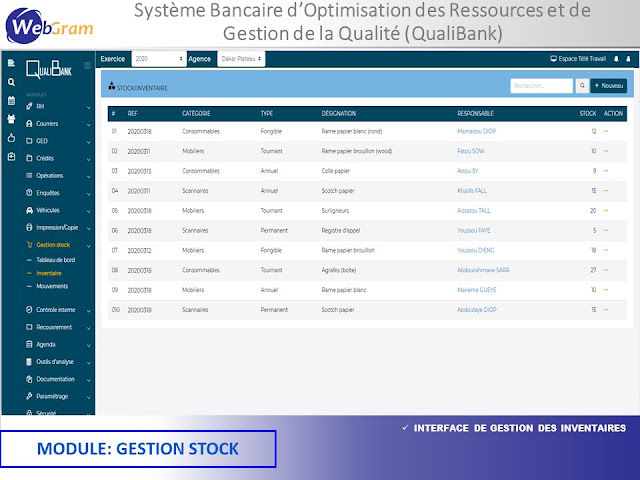Select the Inventaire submenu item
Screen dimensions: 640x480
tap(49, 273)
